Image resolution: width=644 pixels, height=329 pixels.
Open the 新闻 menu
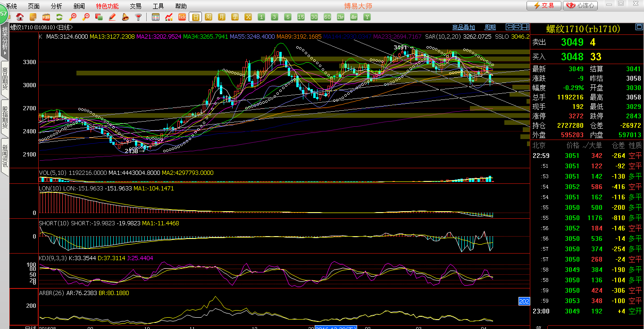[x=79, y=6]
